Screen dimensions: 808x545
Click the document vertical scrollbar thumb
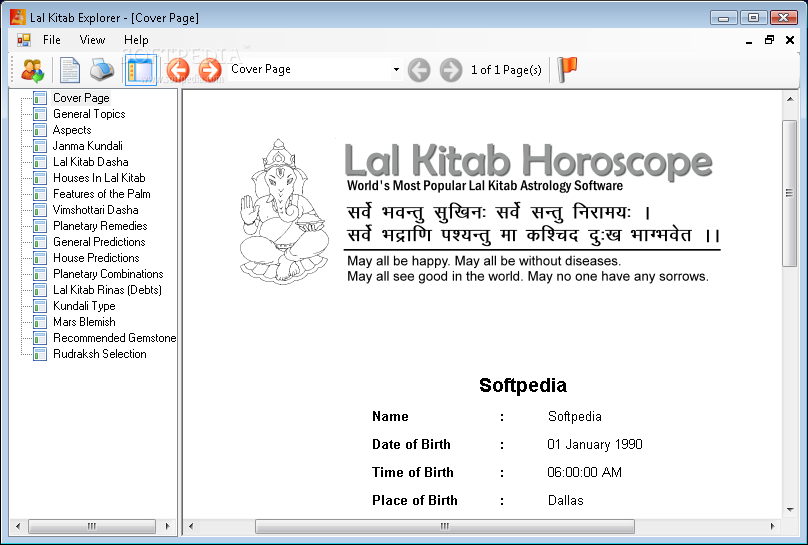click(x=789, y=193)
